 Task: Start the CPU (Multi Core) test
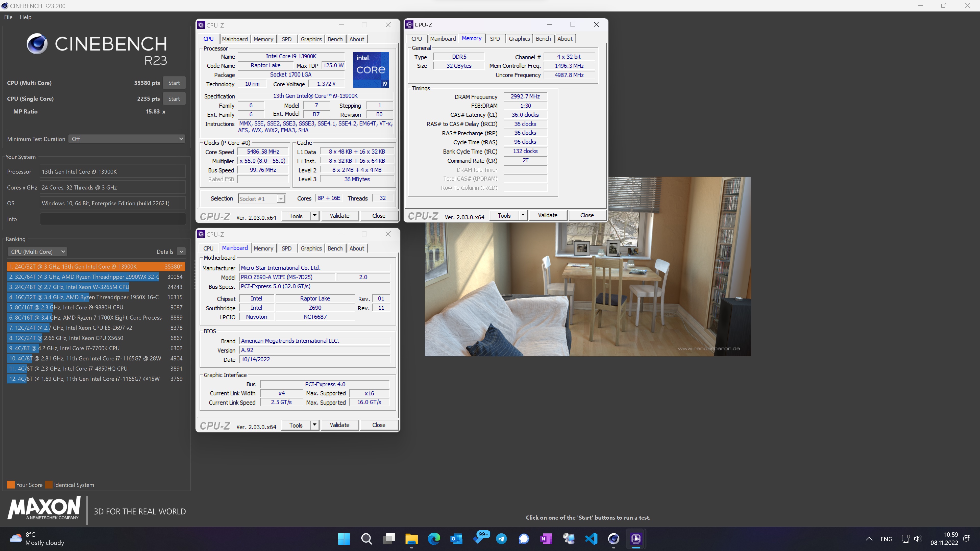174,83
